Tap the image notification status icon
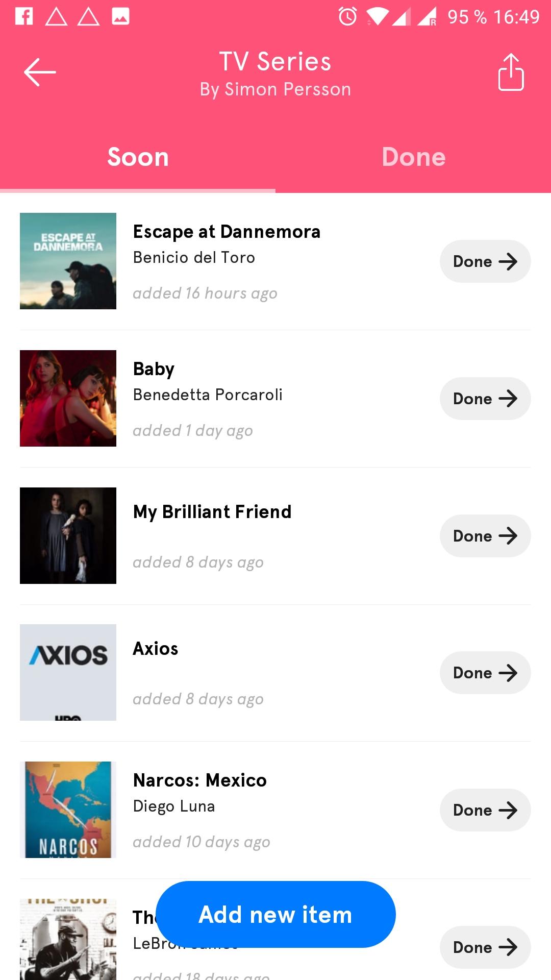Image resolution: width=551 pixels, height=980 pixels. tap(120, 16)
